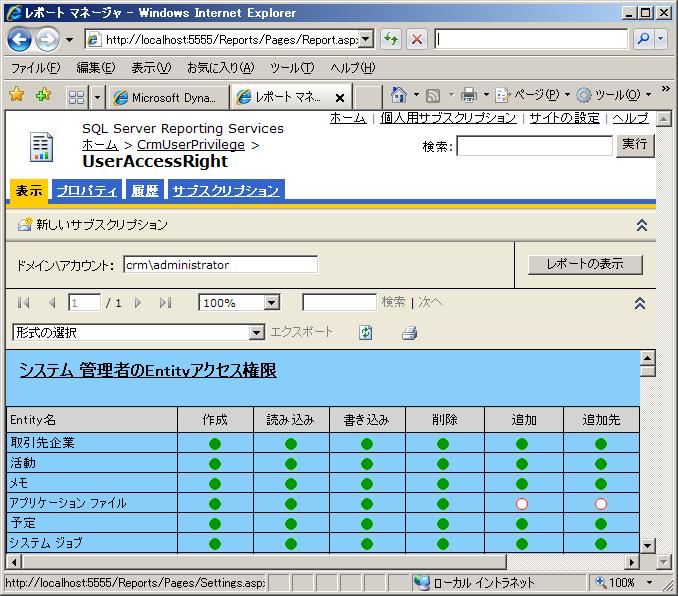Click the 実行 search button
Screen dimensions: 678x596
coord(635,145)
